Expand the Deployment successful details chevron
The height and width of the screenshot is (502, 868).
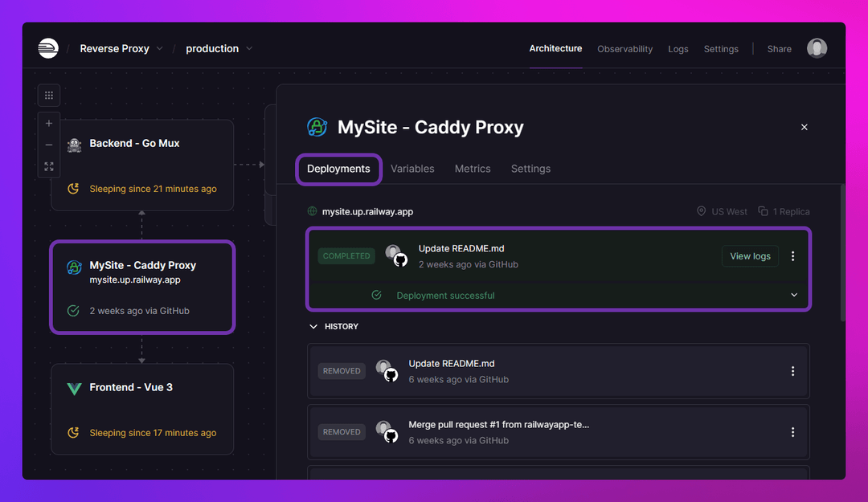[794, 296]
